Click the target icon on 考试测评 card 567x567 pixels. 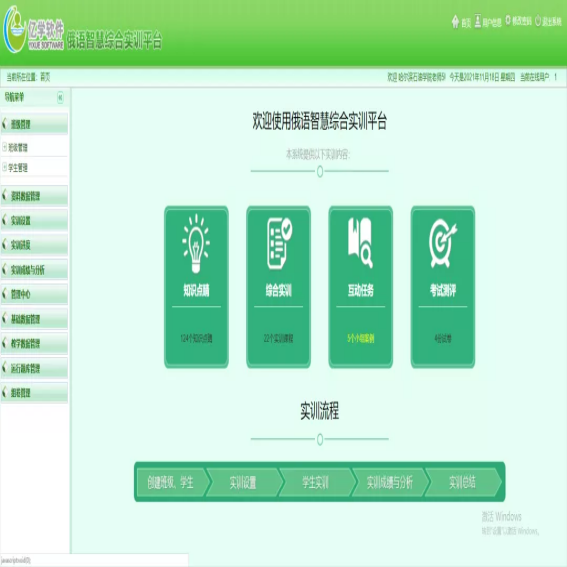[x=442, y=243]
